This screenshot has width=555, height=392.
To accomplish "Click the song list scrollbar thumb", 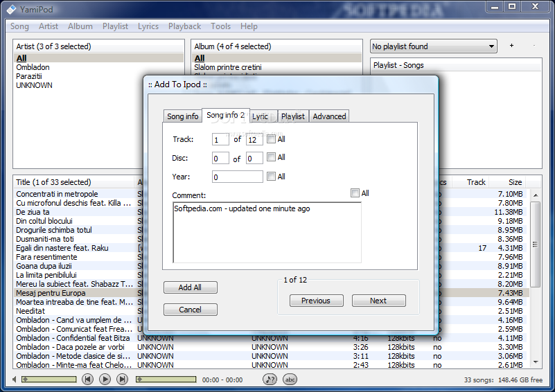I will (536, 244).
